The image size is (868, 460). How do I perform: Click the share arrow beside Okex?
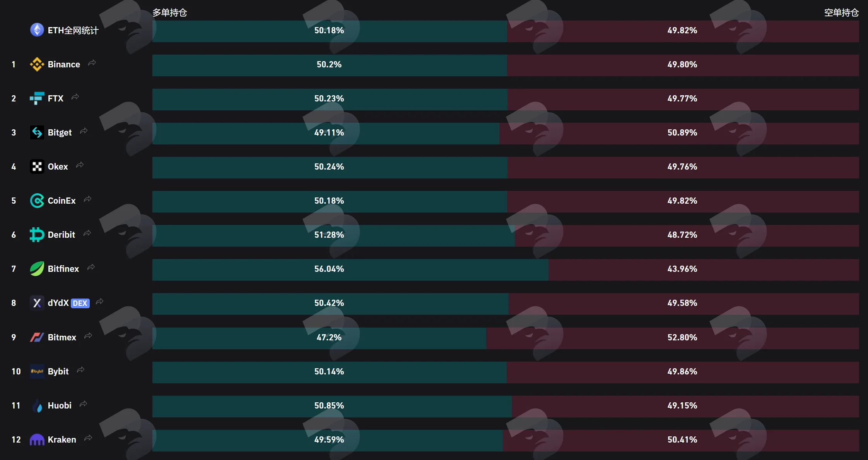(80, 165)
